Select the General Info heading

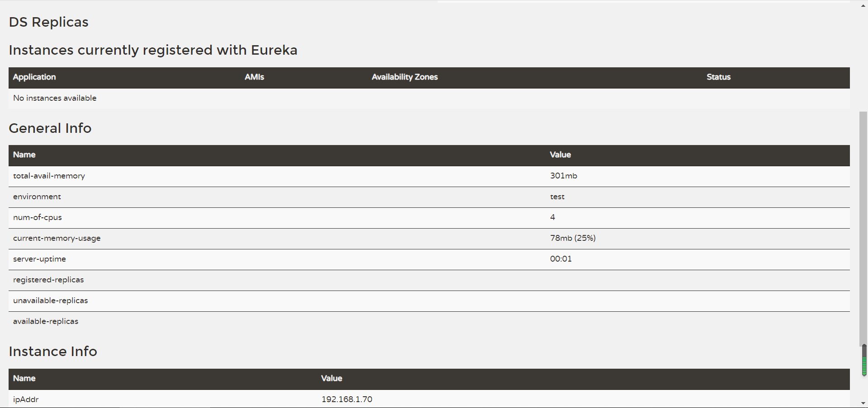click(x=50, y=128)
